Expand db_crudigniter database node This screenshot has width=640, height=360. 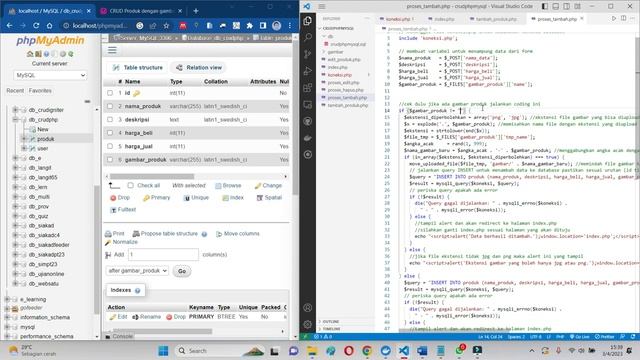[15, 110]
